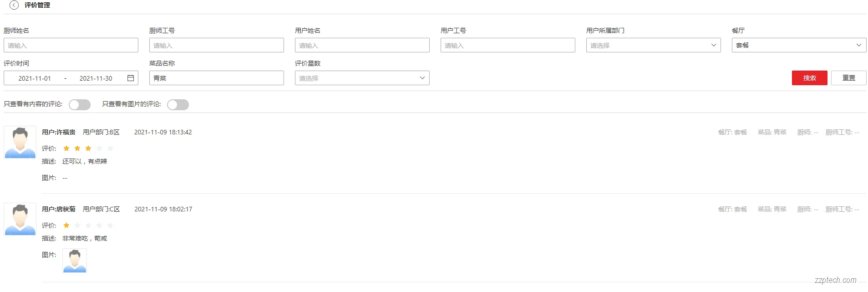Click the start date 2021-11-01
This screenshot has width=868, height=292.
coord(35,78)
